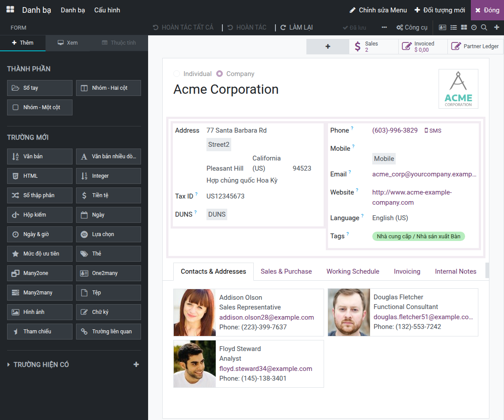The height and width of the screenshot is (420, 504).
Task: Open the activity view clock icon
Action: pos(474,28)
